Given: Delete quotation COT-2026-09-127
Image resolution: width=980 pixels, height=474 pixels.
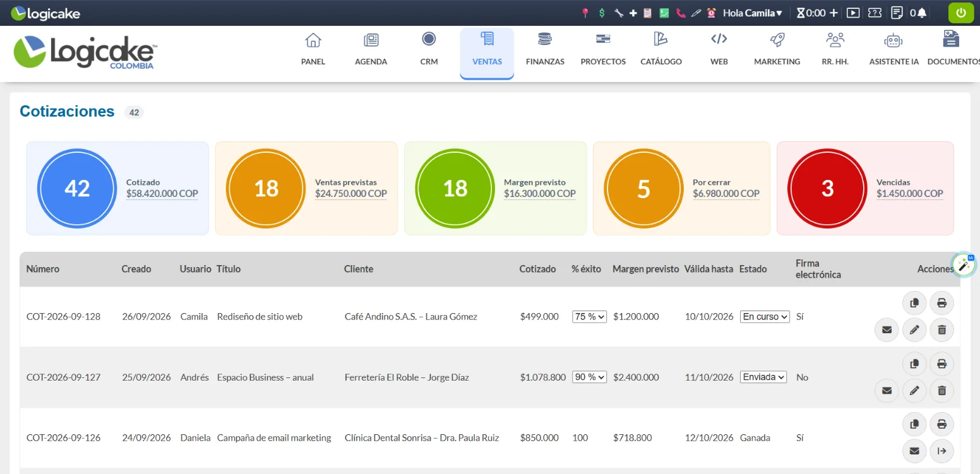Looking at the screenshot, I should click(x=941, y=391).
